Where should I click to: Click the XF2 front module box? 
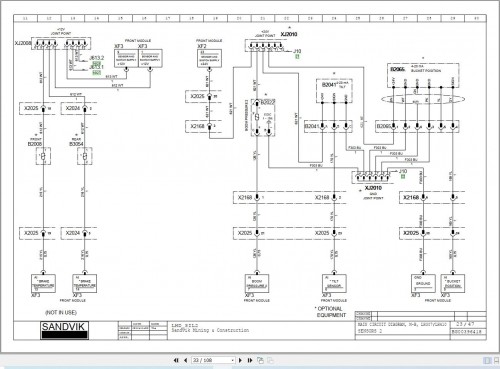[x=209, y=58]
